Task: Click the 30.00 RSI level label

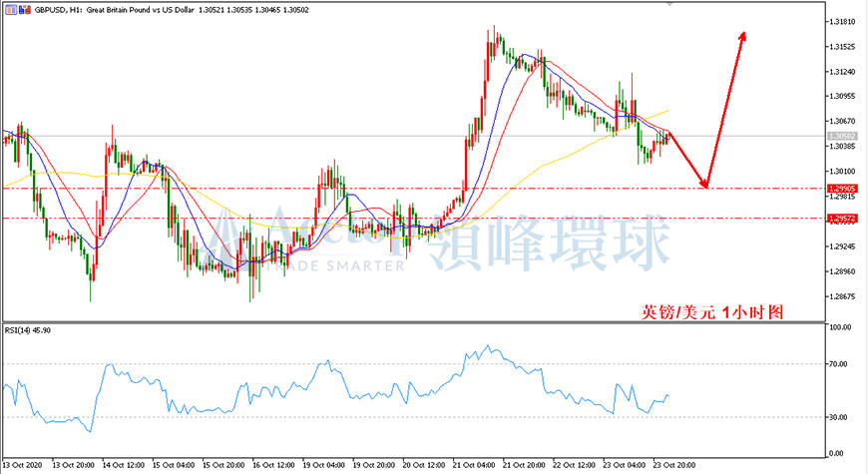Action: (838, 417)
